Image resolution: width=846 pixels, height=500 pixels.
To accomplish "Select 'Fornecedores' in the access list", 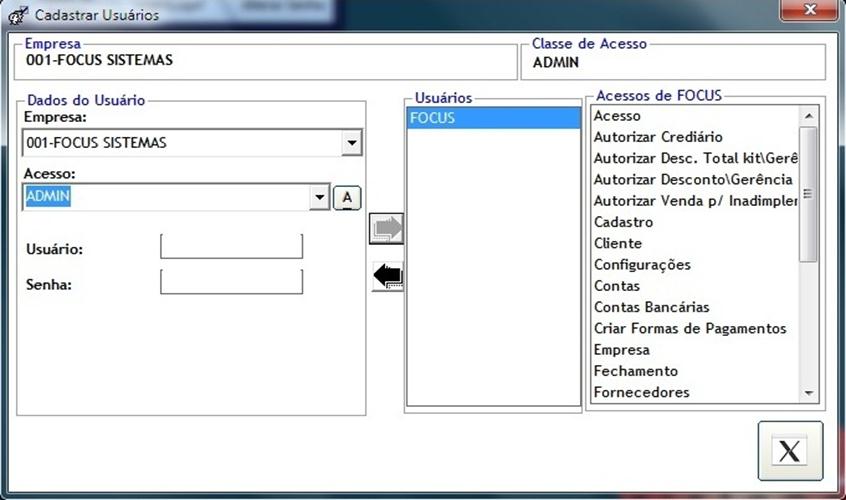I will [x=694, y=392].
